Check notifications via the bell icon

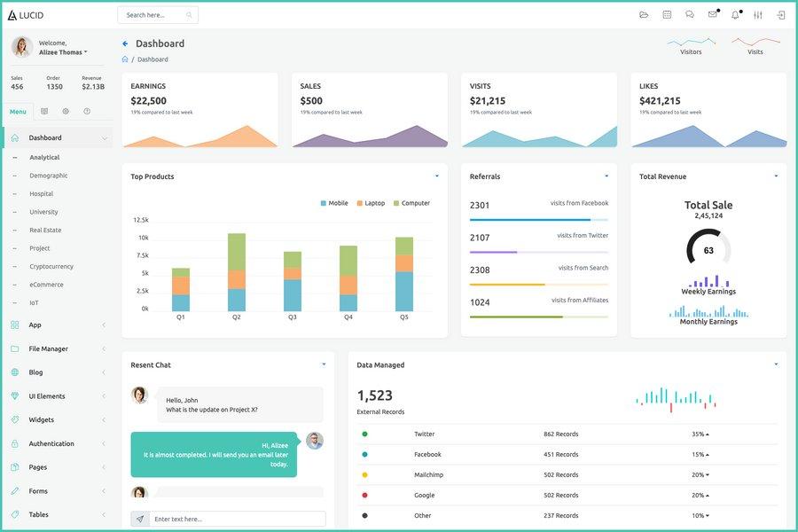[734, 13]
